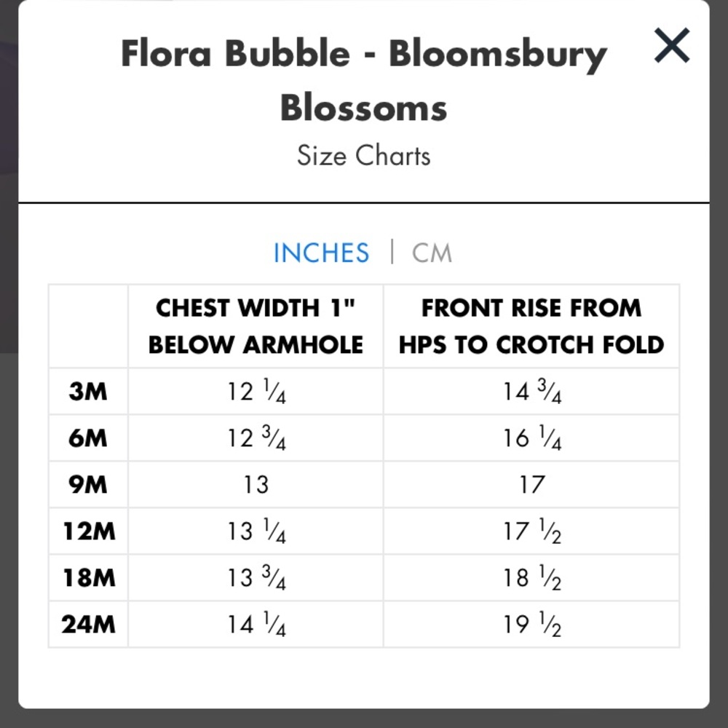The width and height of the screenshot is (728, 728).
Task: Click the 6M size row label
Action: click(x=88, y=438)
